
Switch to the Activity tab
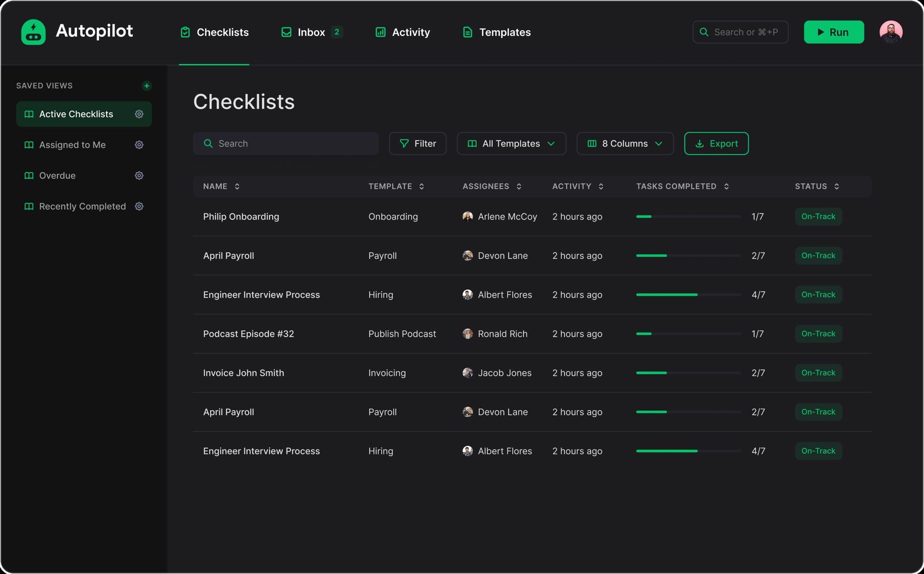[x=402, y=32]
